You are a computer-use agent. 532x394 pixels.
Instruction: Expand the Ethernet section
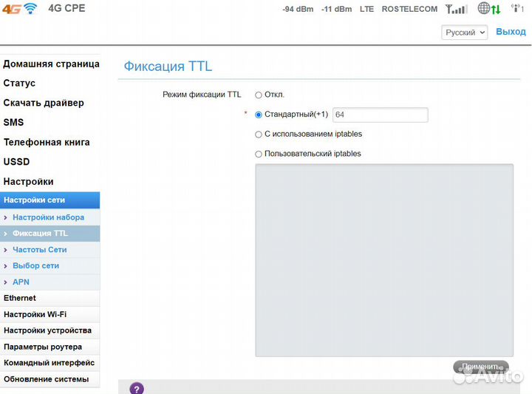50,299
